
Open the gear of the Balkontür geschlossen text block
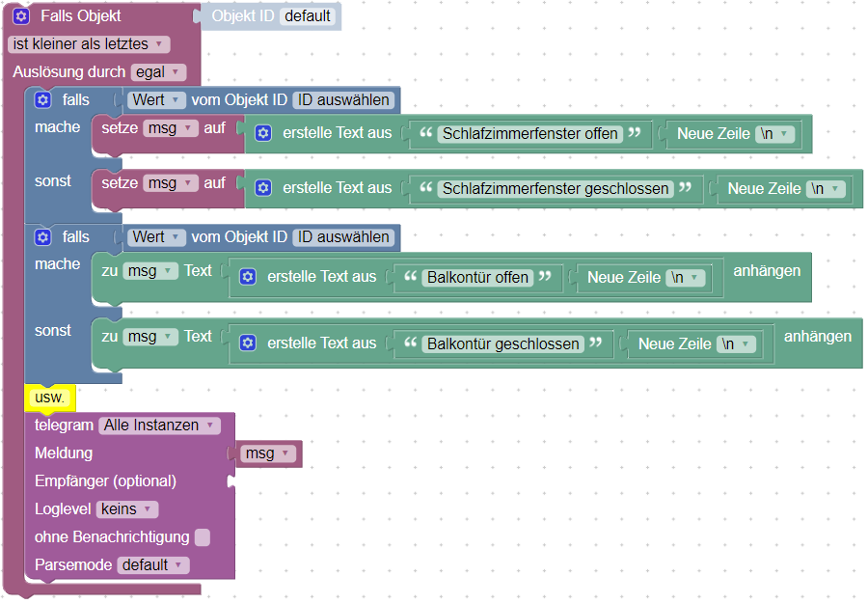pos(248,343)
